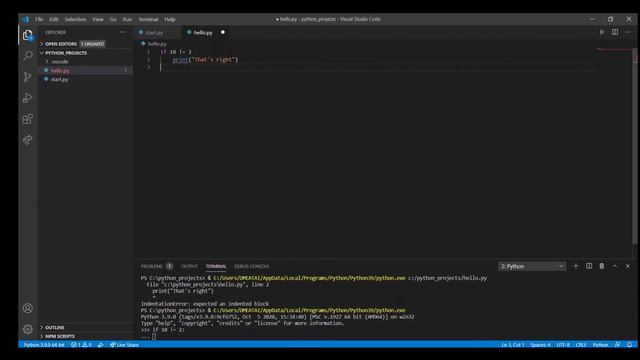Expand the Outline section
Viewport: 640px width, 360px height.
coord(54,328)
